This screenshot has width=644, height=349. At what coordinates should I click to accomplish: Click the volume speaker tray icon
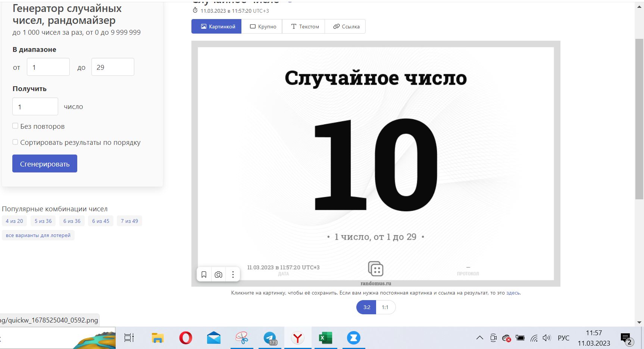(x=547, y=338)
